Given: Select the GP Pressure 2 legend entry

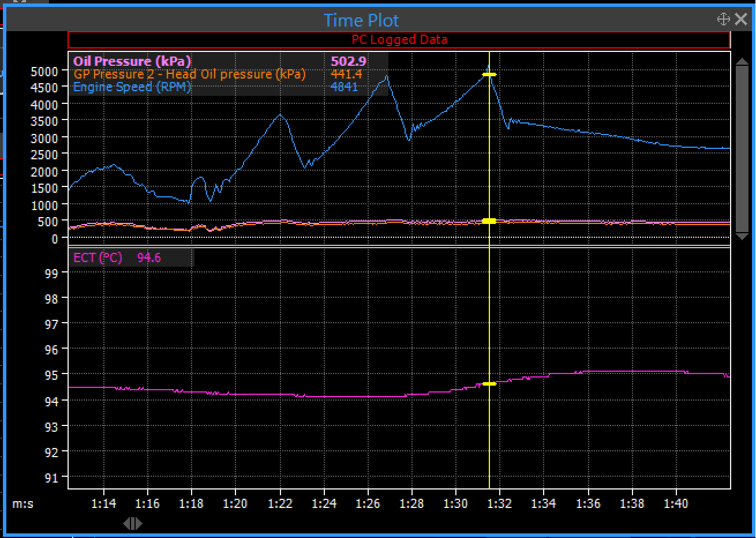Looking at the screenshot, I should coord(189,74).
